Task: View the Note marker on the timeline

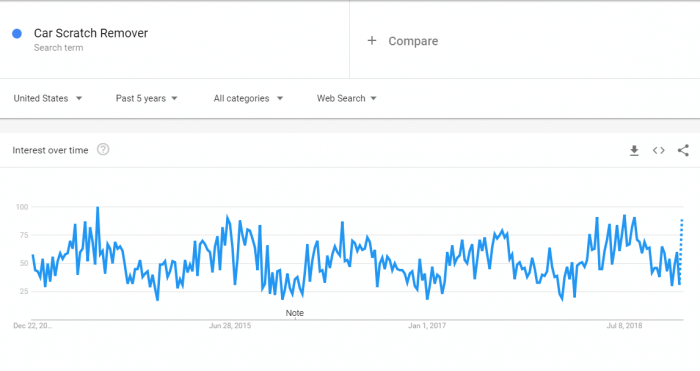Action: [x=295, y=313]
